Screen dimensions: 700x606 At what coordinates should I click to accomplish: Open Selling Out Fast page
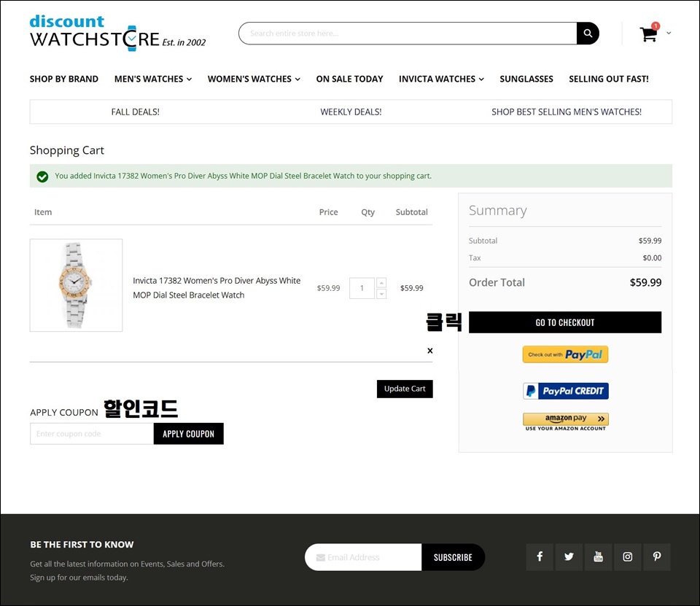609,79
